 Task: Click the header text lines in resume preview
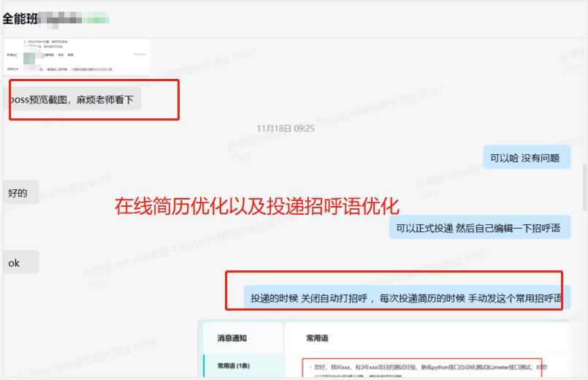point(51,45)
